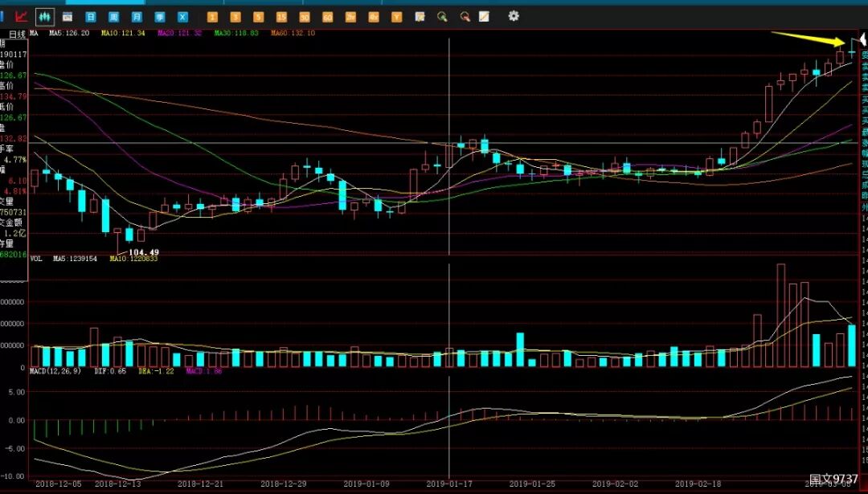868x494 pixels.
Task: Click the 4.77% turnover rate value
Action: pos(15,159)
